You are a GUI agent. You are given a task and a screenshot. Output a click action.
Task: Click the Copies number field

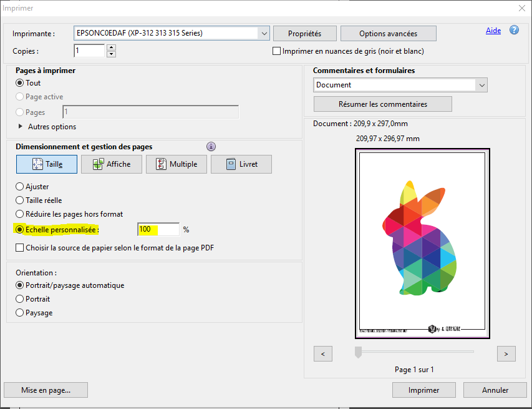(x=89, y=51)
